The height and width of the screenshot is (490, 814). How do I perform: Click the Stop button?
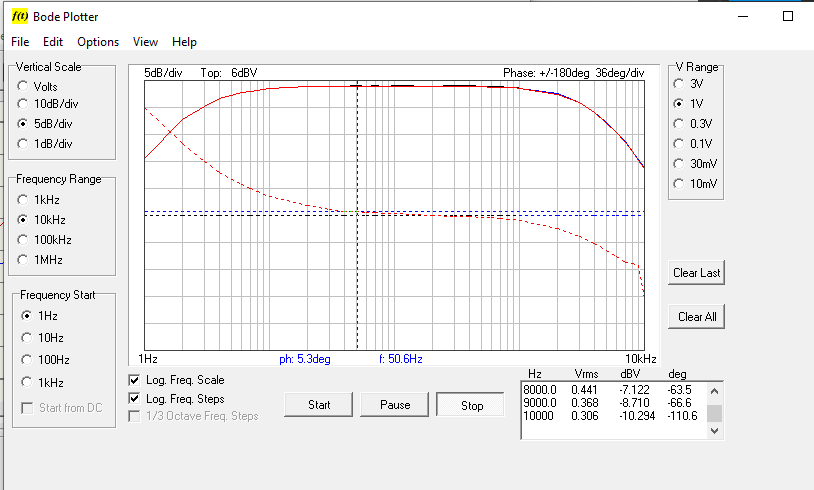[x=471, y=405]
